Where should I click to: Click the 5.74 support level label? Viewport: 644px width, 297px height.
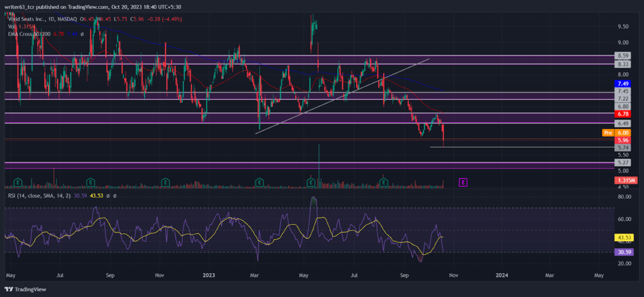coord(623,147)
